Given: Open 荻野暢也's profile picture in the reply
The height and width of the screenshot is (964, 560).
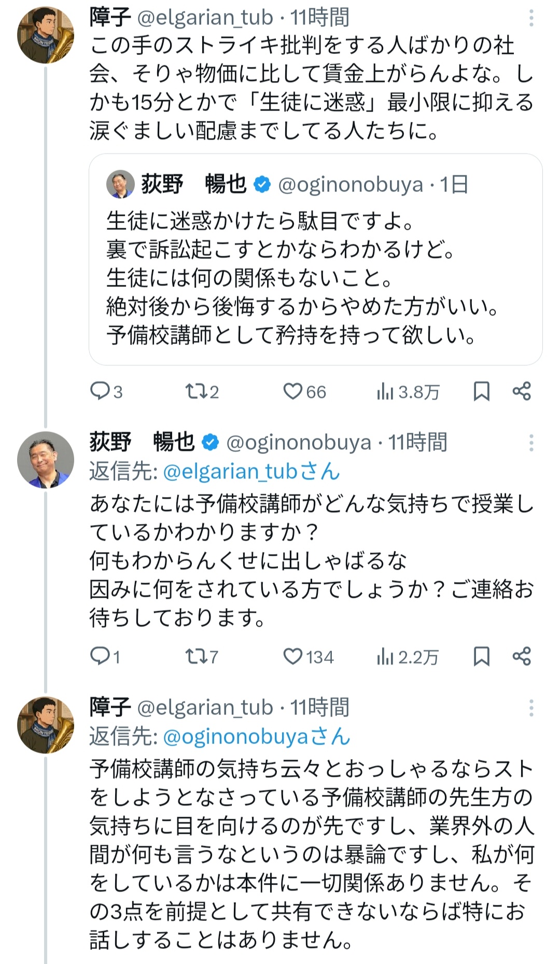Looking at the screenshot, I should (x=46, y=460).
